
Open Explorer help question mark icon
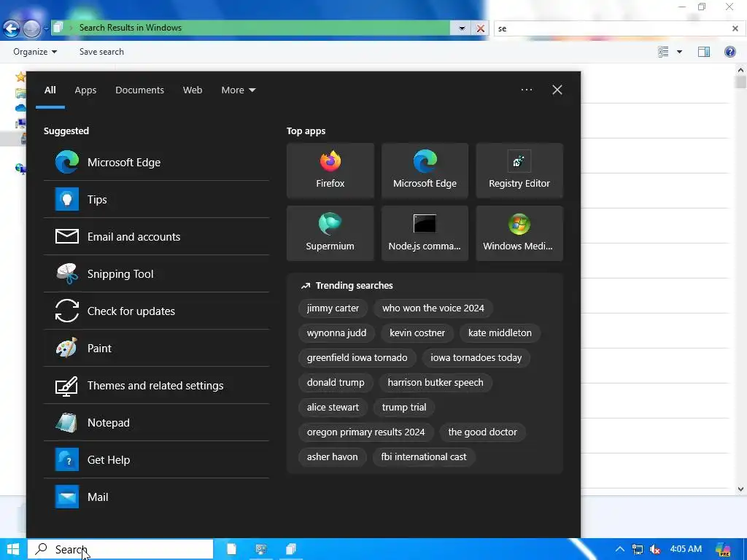coord(729,52)
